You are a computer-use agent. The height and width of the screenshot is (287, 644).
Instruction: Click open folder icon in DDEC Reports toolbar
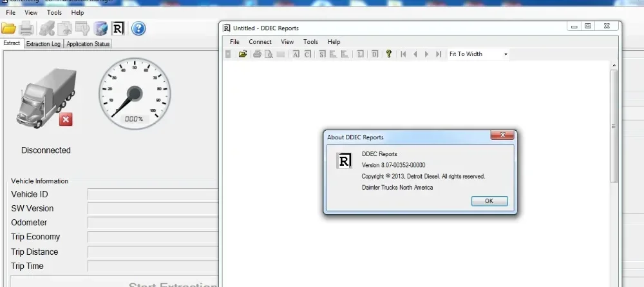click(x=243, y=54)
